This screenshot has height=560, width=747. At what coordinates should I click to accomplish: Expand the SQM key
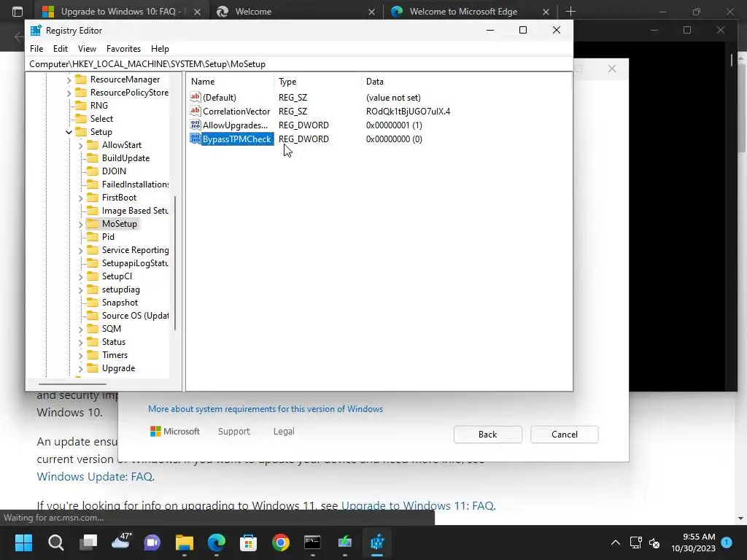80,329
